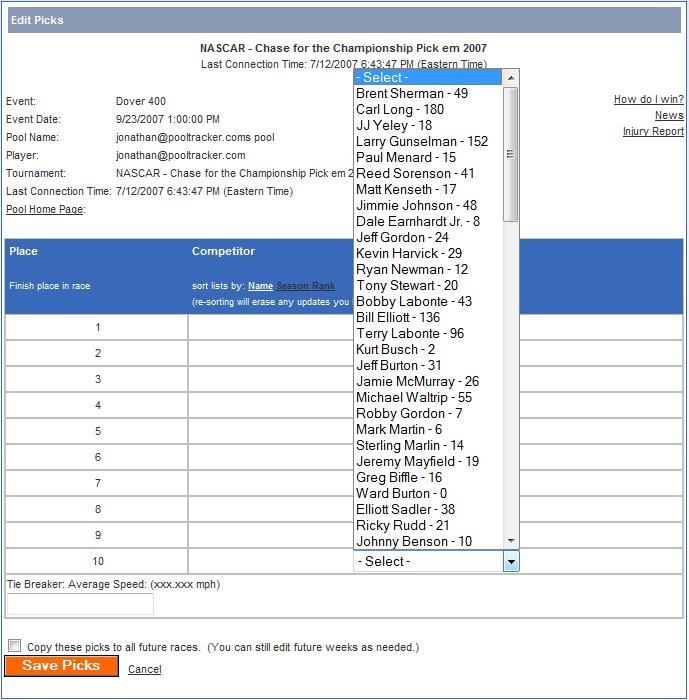Pick Dale Earnhardt Jr. - 8 option
The image size is (689, 700).
[x=428, y=221]
